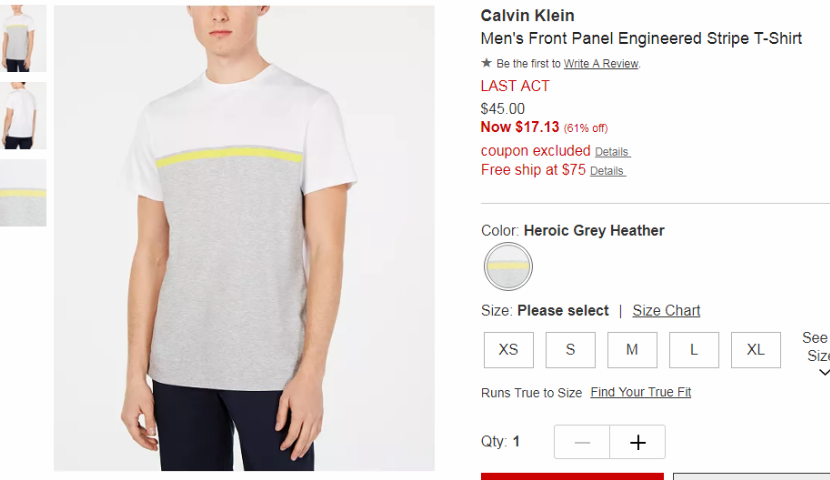Image resolution: width=830 pixels, height=480 pixels.
Task: Choose size S
Action: pyautogui.click(x=571, y=350)
